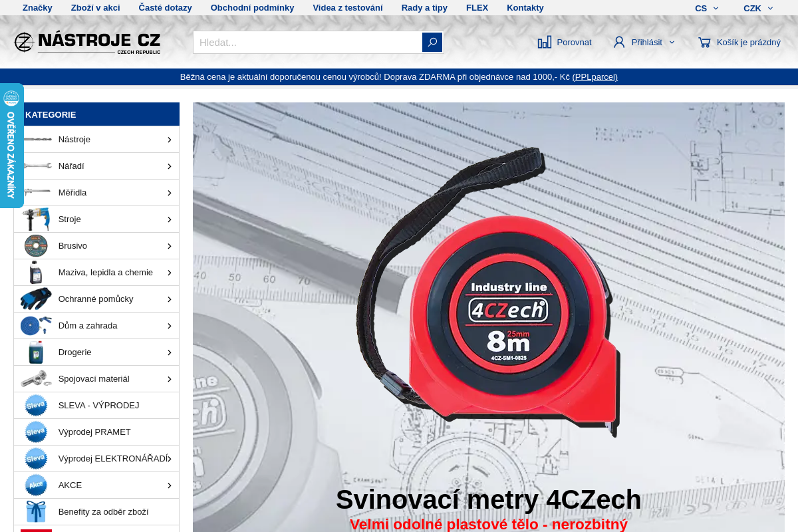Click the gift icon for Benefity za odběr zboží
Image resolution: width=798 pixels, height=532 pixels.
coord(36,511)
